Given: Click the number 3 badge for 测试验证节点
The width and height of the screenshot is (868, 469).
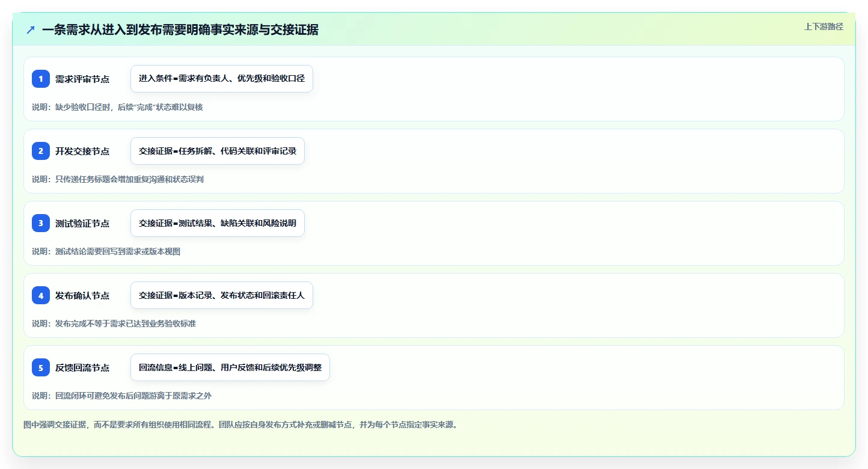Looking at the screenshot, I should click(41, 223).
